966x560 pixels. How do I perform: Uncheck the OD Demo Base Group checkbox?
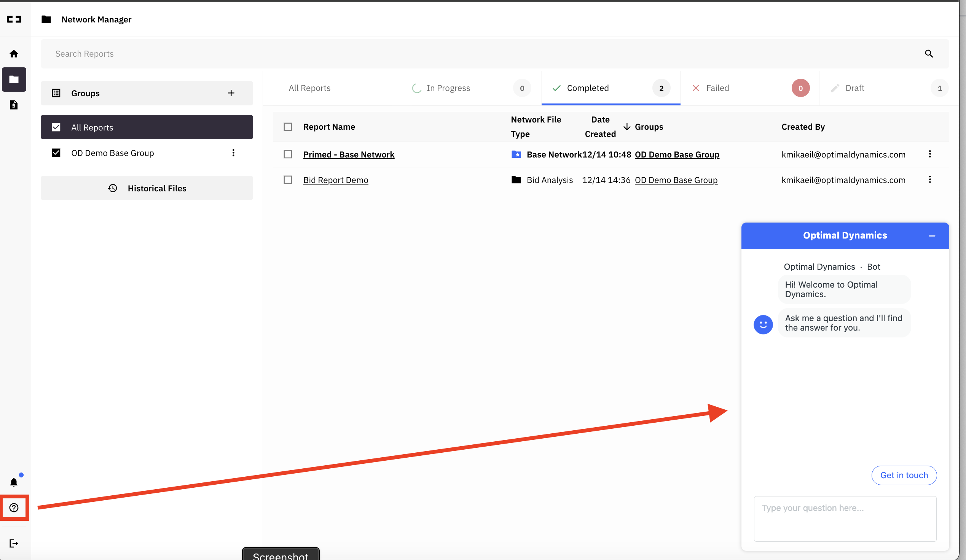pos(56,153)
